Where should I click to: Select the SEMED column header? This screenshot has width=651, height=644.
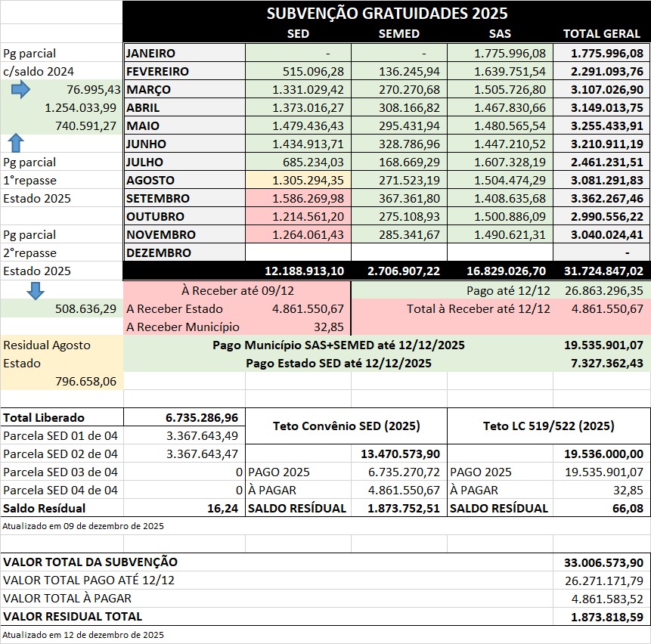pos(398,34)
